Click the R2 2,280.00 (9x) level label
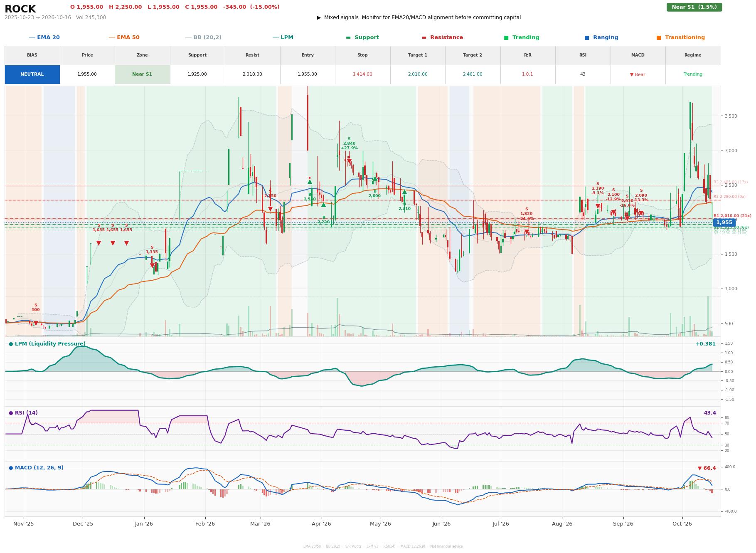The width and height of the screenshot is (756, 553). [x=729, y=197]
